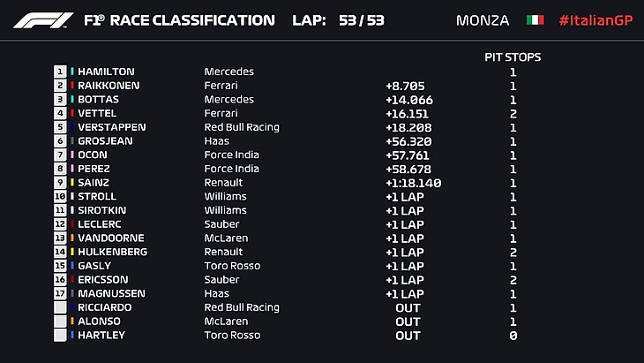Click the empty position box beside Hartley
The height and width of the screenshot is (363, 644).
point(60,335)
